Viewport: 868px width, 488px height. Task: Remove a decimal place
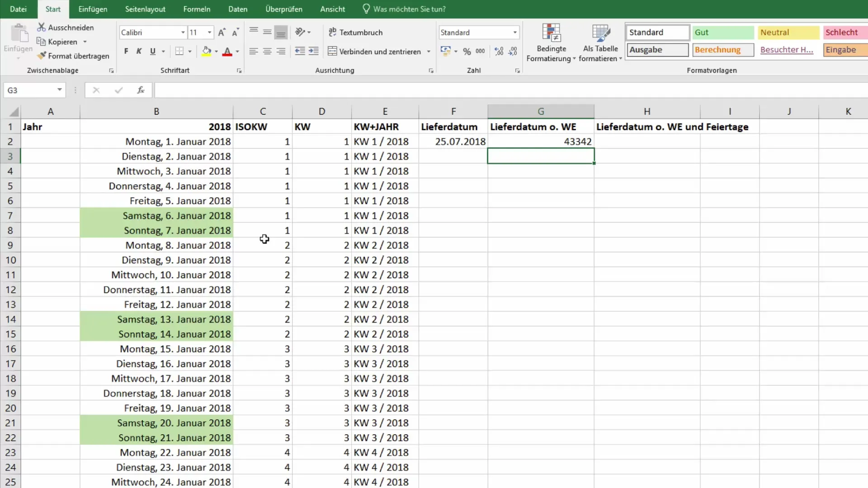[x=513, y=51]
